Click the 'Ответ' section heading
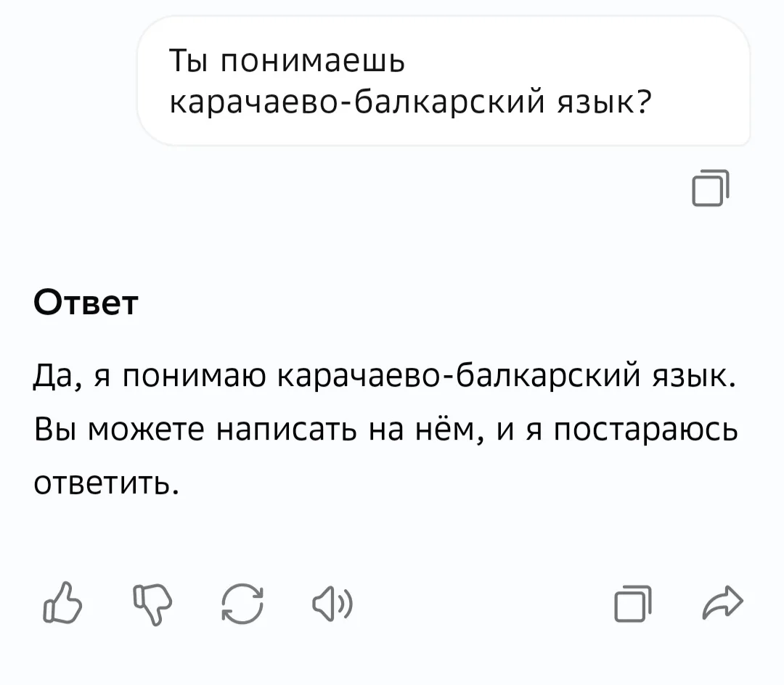Viewport: 784px width, 685px height. point(86,303)
